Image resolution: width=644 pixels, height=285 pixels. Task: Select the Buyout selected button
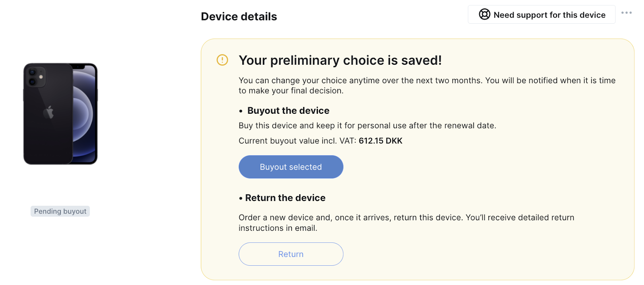pyautogui.click(x=291, y=167)
